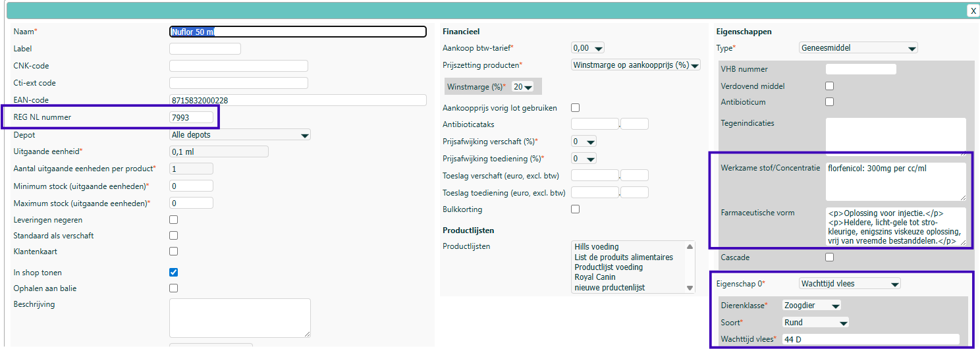Open the Prijsafwijking toediening (%) dropdown

(584, 158)
